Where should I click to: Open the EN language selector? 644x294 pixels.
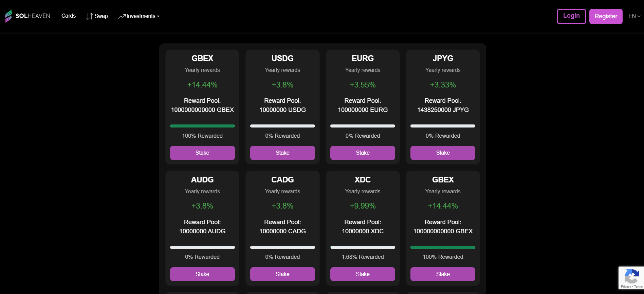pyautogui.click(x=634, y=16)
